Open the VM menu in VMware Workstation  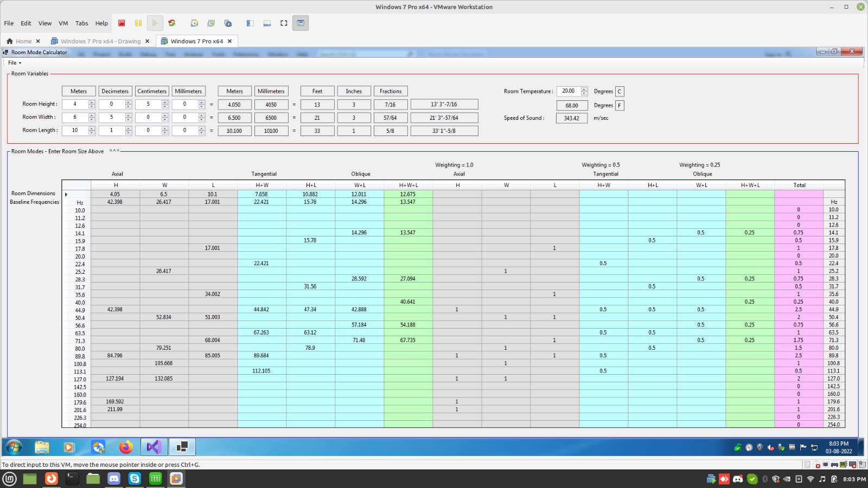pyautogui.click(x=63, y=23)
